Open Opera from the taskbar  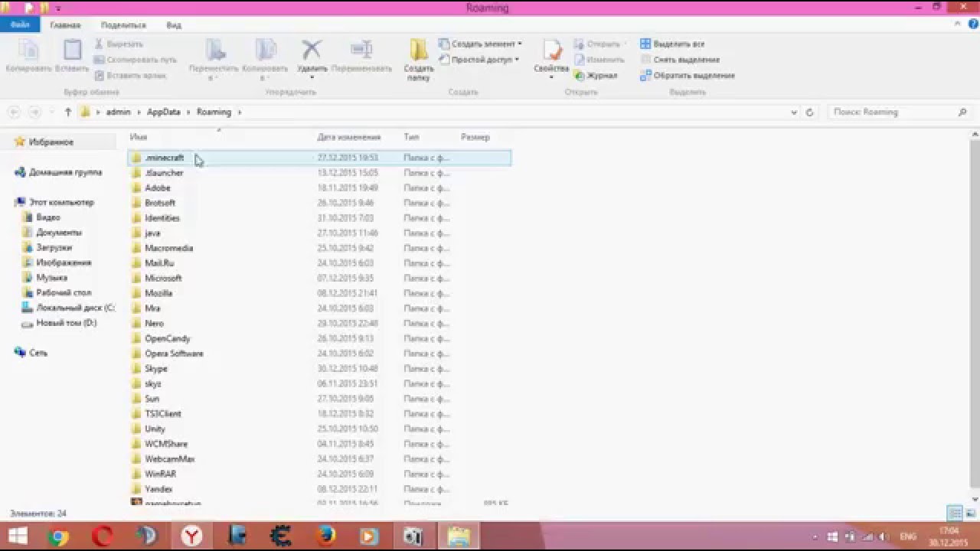pyautogui.click(x=103, y=536)
